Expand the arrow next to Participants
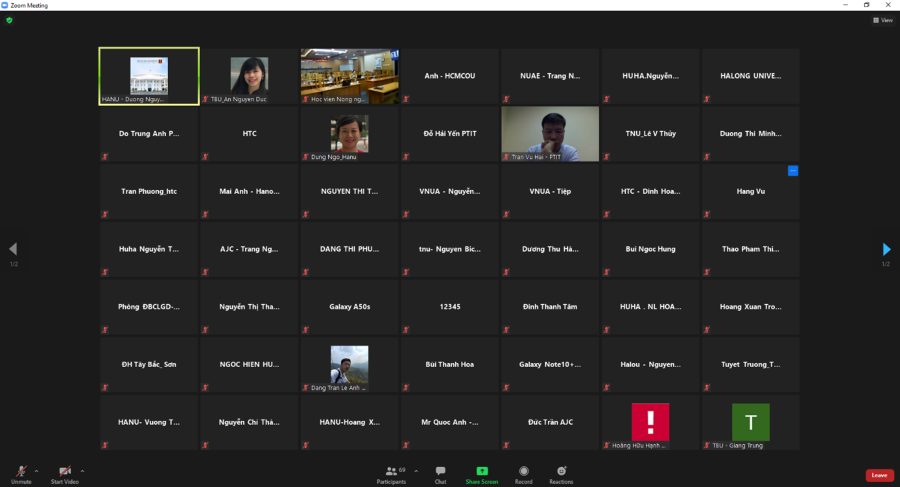This screenshot has width=900, height=487. (x=416, y=471)
